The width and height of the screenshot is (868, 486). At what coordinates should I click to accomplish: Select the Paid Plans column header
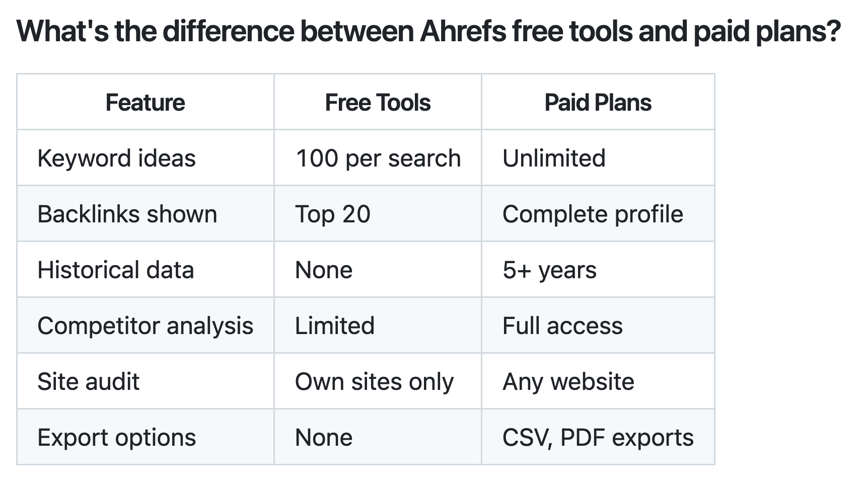click(598, 102)
